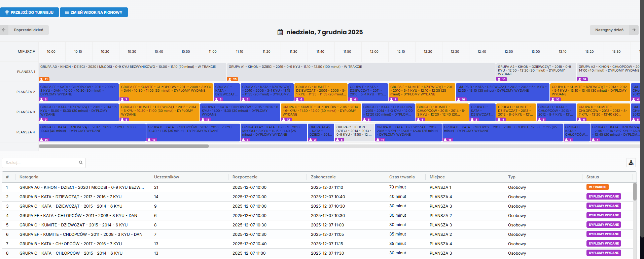Sort table by Czas trwania column
This screenshot has height=259, width=644.
pos(402,177)
